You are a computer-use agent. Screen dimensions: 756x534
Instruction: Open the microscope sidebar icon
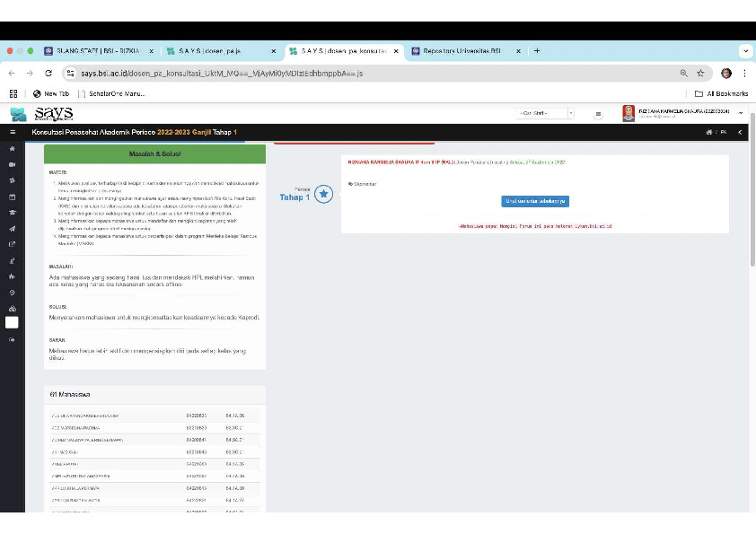(12, 261)
